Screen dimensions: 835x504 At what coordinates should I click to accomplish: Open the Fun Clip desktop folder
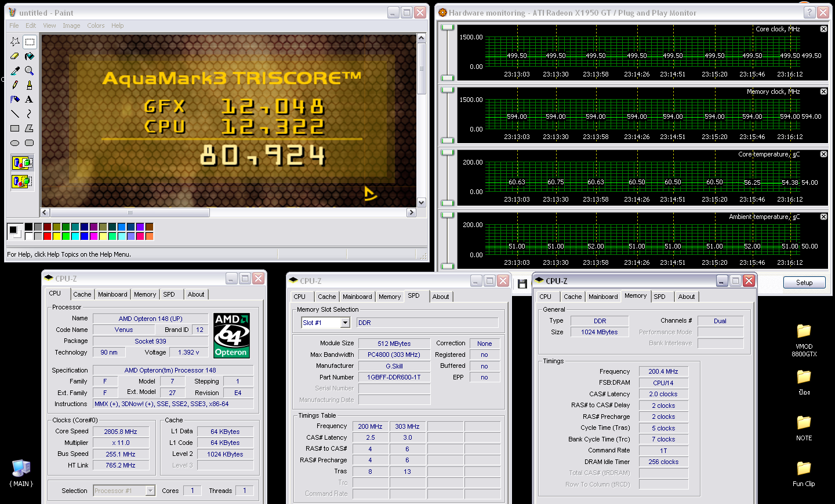804,474
